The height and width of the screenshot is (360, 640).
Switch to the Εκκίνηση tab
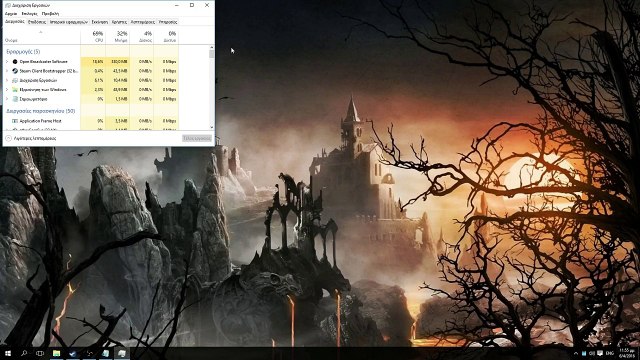100,22
